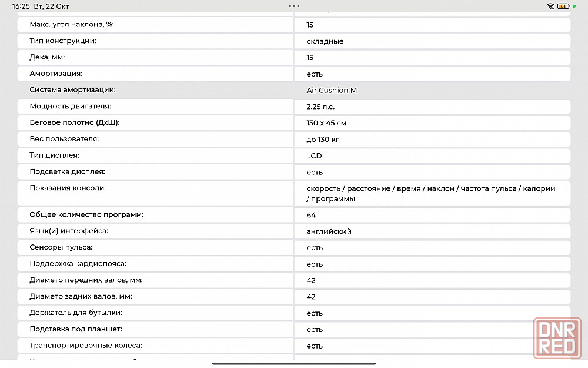Select "есть" in the Транспортировочные колеса row
Screen dimensions: 588x368
pos(315,346)
